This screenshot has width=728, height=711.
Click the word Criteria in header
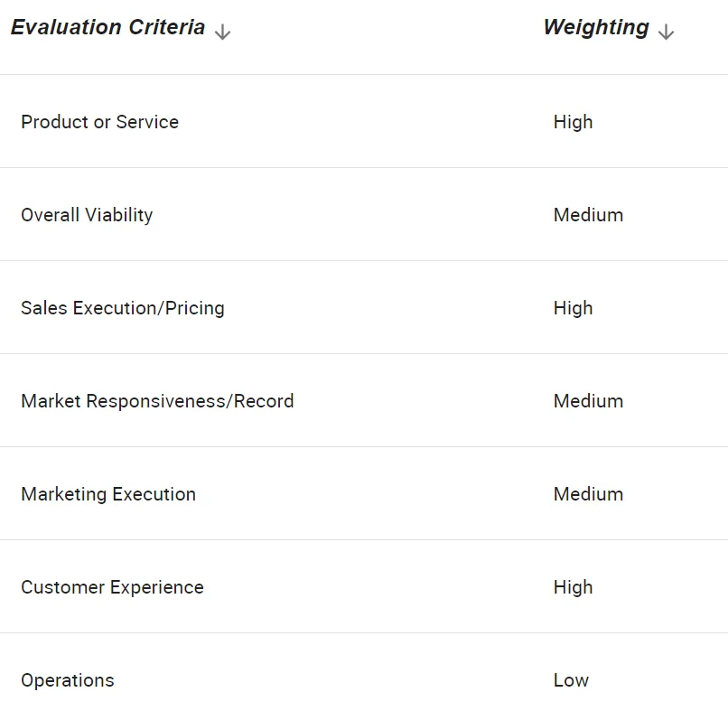click(x=167, y=27)
